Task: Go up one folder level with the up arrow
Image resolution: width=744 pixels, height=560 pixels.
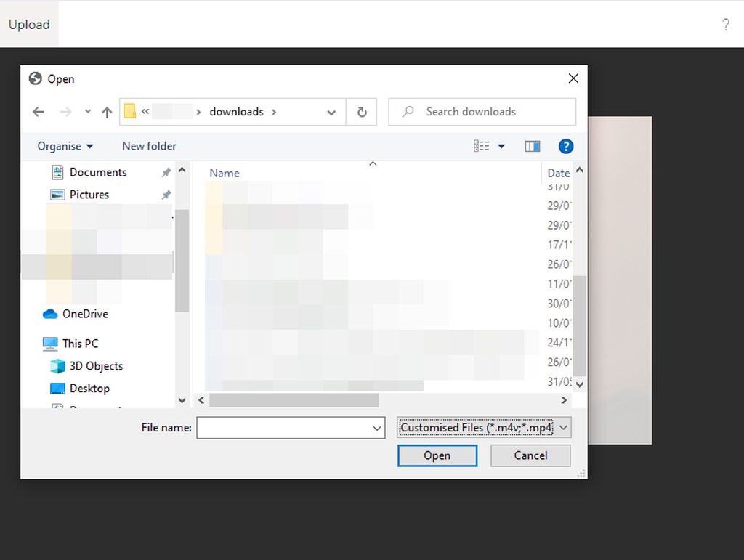Action: 106,112
